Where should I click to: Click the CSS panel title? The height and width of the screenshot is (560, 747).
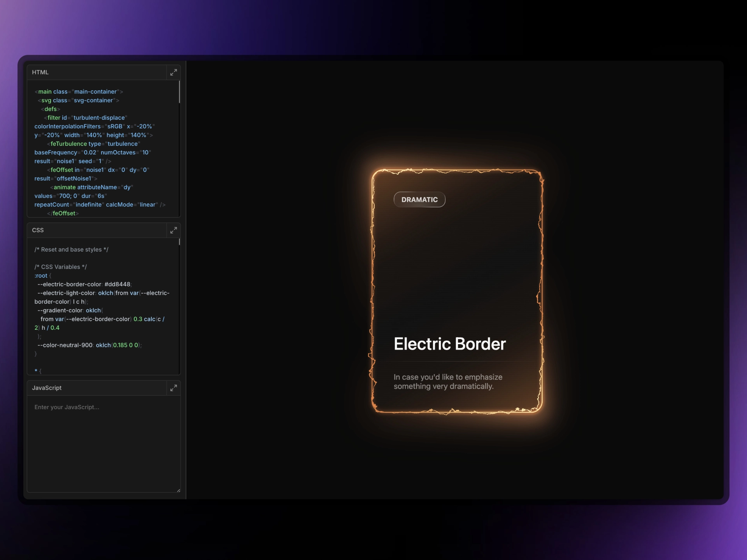[38, 230]
